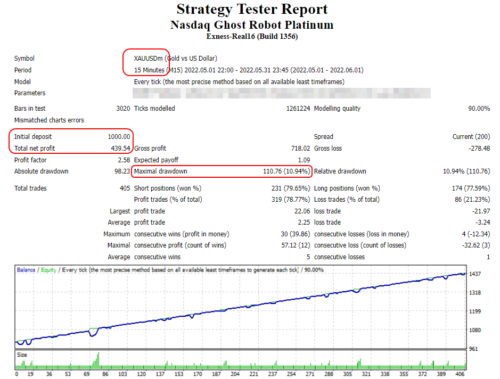Click the 'Nasdaq Ghost Robot Platinum' heading
This screenshot has height=379, width=500.
252,25
